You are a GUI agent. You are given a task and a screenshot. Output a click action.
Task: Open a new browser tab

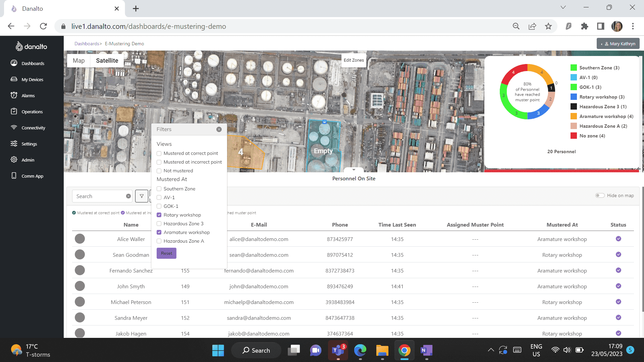tap(136, 9)
